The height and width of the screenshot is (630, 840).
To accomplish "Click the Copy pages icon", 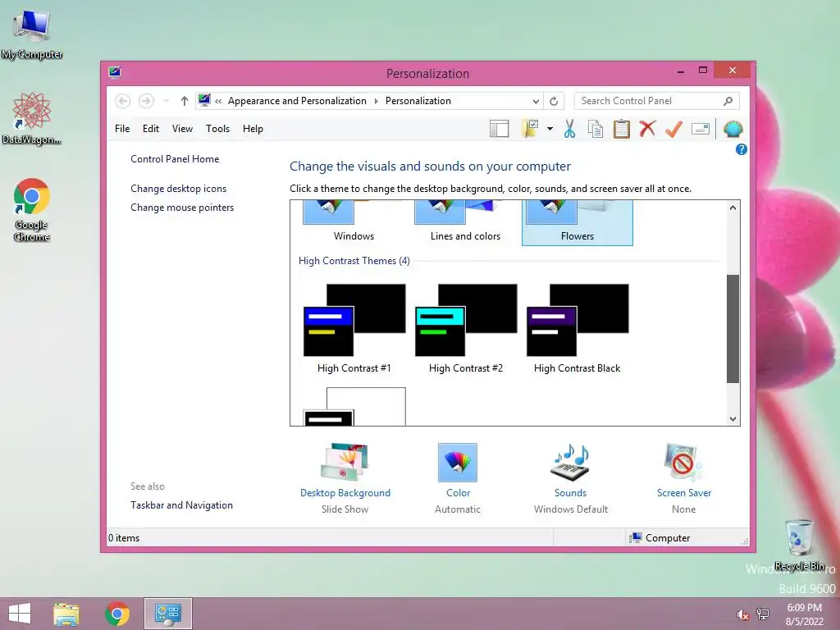I will pyautogui.click(x=596, y=129).
